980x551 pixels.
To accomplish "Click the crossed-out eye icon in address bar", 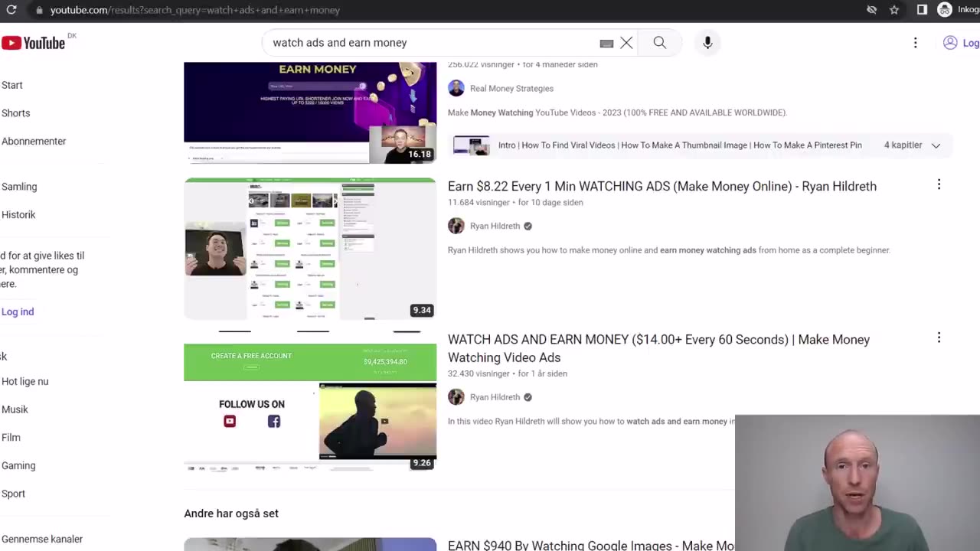I will click(x=871, y=10).
